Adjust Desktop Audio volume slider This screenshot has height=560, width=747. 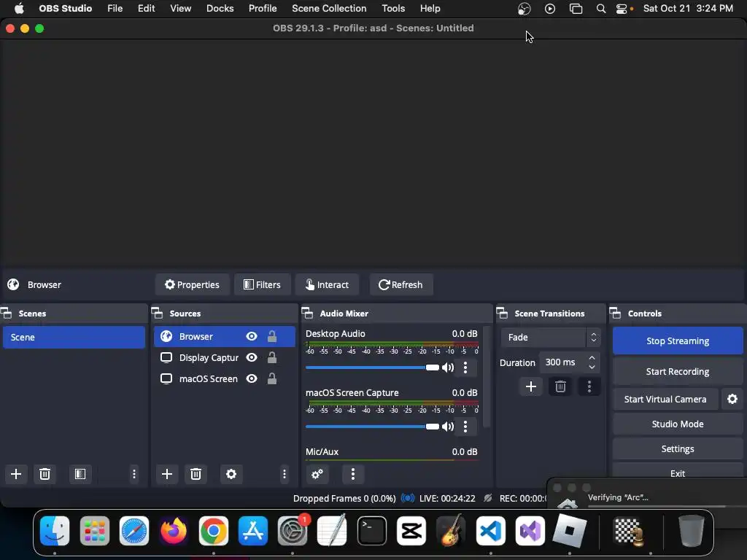click(372, 367)
